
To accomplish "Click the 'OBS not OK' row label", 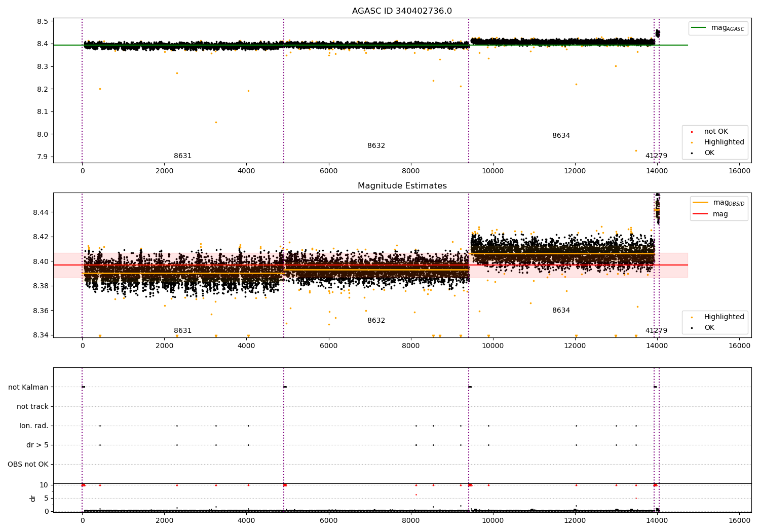I will point(28,464).
